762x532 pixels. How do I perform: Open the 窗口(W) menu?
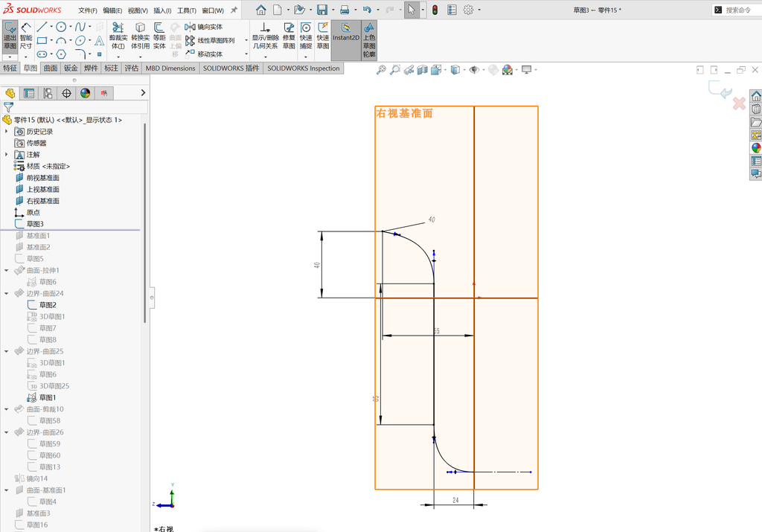click(213, 10)
